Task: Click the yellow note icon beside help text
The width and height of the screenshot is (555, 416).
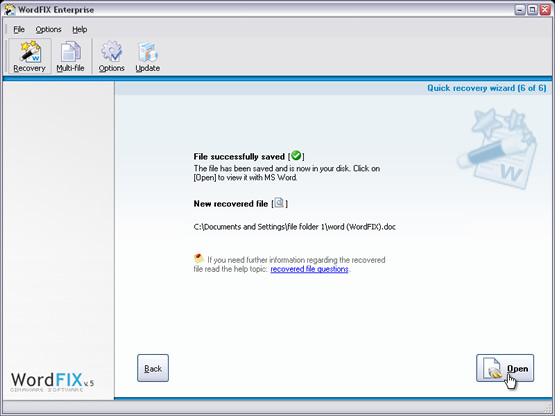Action: coord(199,258)
